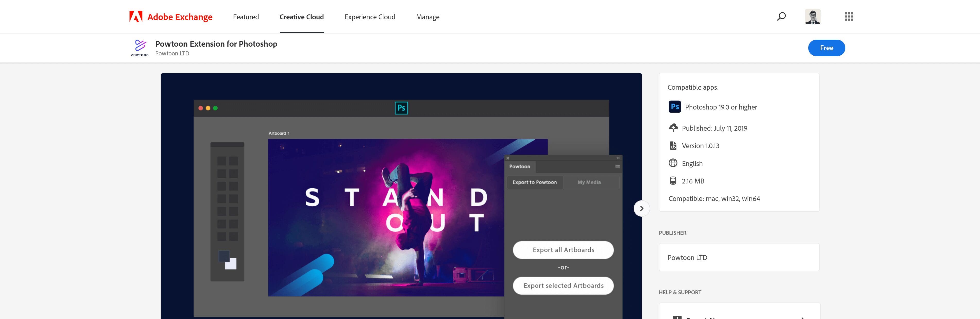Open the Manage page

pyautogui.click(x=428, y=17)
